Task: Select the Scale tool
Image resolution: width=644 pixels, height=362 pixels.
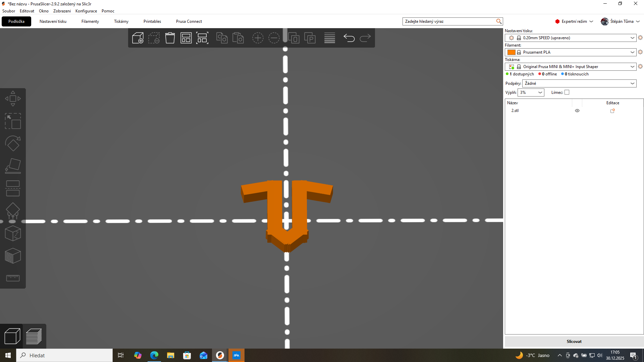Action: [13, 121]
